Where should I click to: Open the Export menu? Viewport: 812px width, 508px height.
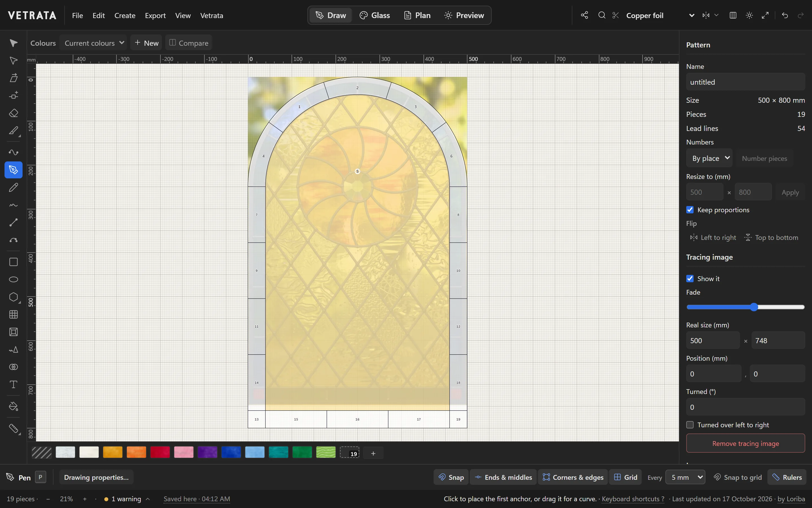[x=155, y=16]
